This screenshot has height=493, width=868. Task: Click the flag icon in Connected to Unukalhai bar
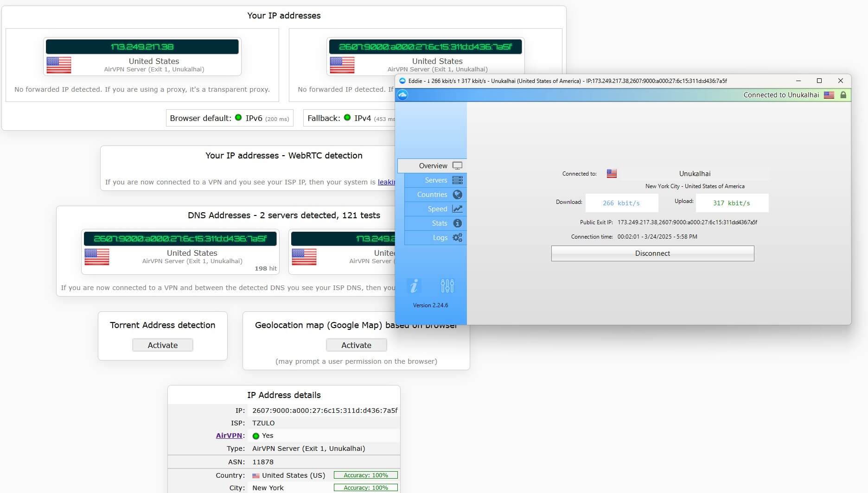pos(829,95)
